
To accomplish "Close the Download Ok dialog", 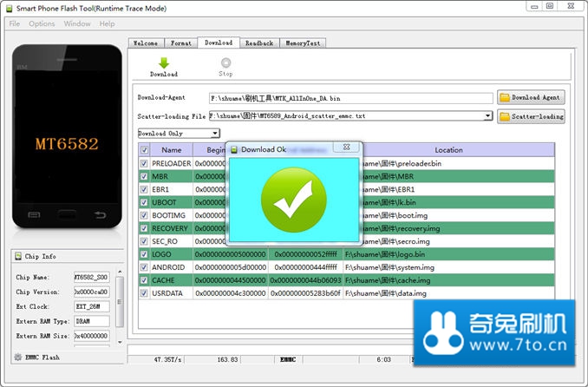I will [x=346, y=148].
